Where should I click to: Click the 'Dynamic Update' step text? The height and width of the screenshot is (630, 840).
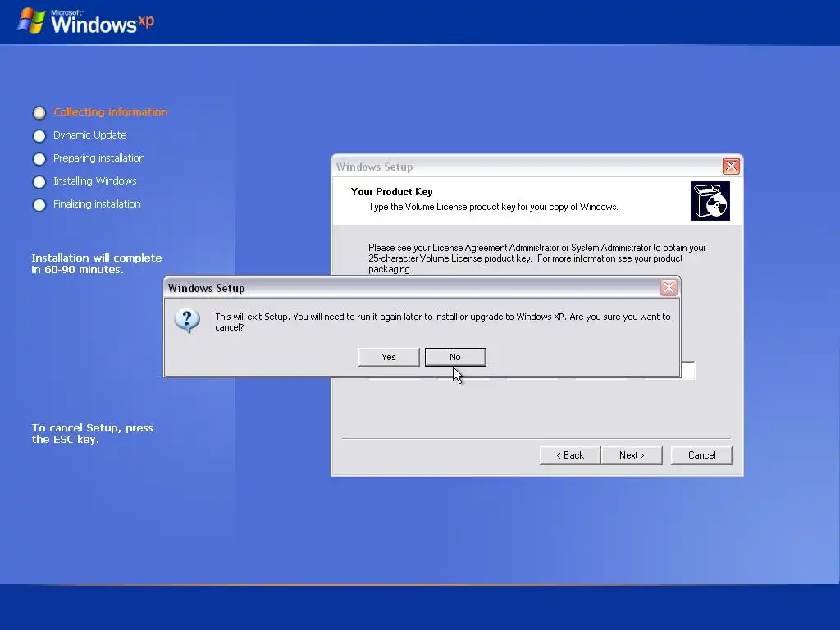(x=90, y=135)
